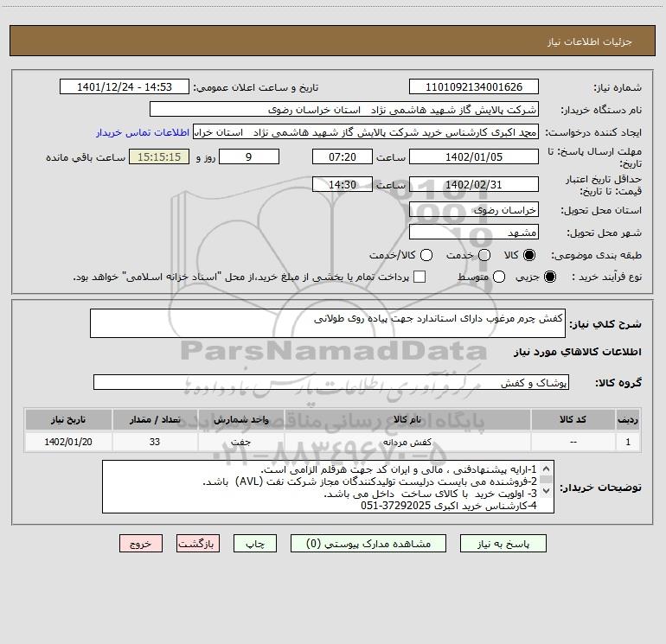Click the days remaining field showing 9
The width and height of the screenshot is (666, 644).
pyautogui.click(x=249, y=156)
